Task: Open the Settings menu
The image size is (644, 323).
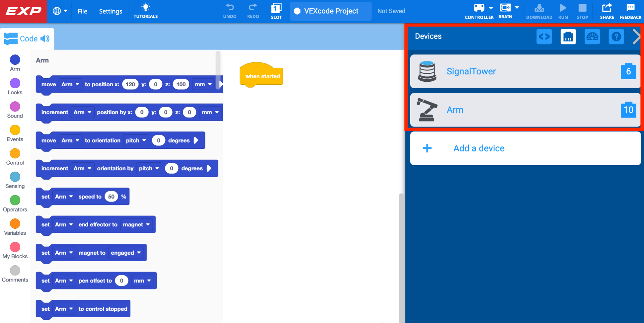Action: tap(110, 11)
